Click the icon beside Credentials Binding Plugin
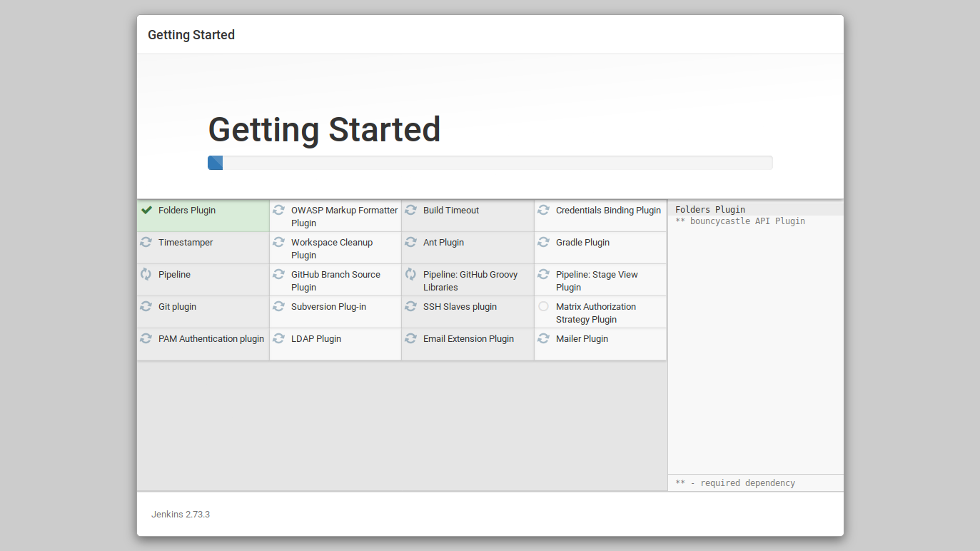The width and height of the screenshot is (980, 551). [543, 210]
